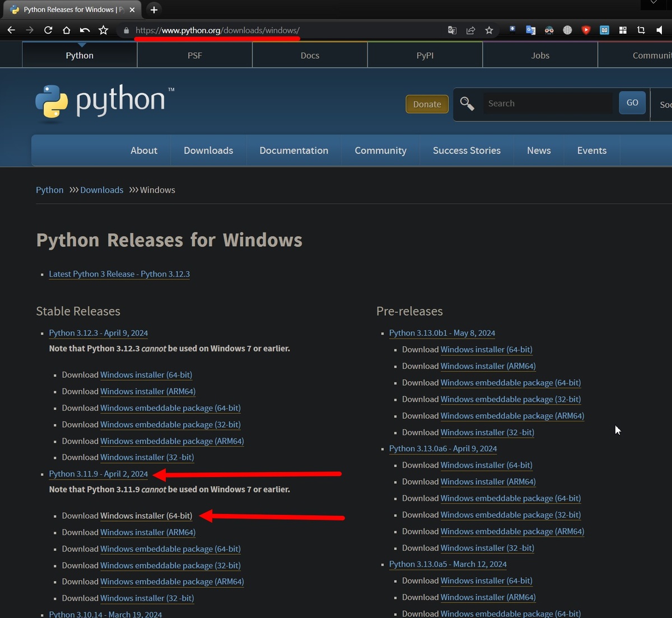Download Windows installer (64-bit) under Python 3.11.9
The image size is (672, 618).
pos(146,516)
